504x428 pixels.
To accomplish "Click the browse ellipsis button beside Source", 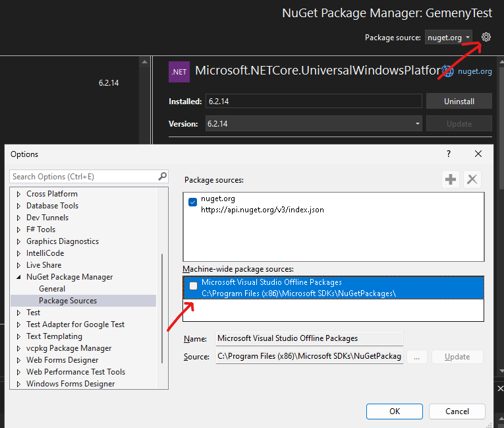I will pos(416,357).
